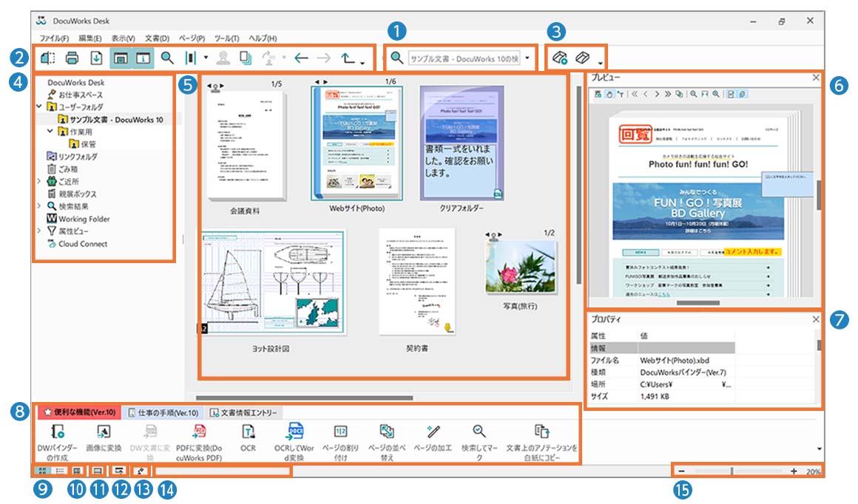Viewport: 858px width, 504px height.
Task: Select the 契約書 document thumbnail
Action: point(417,282)
